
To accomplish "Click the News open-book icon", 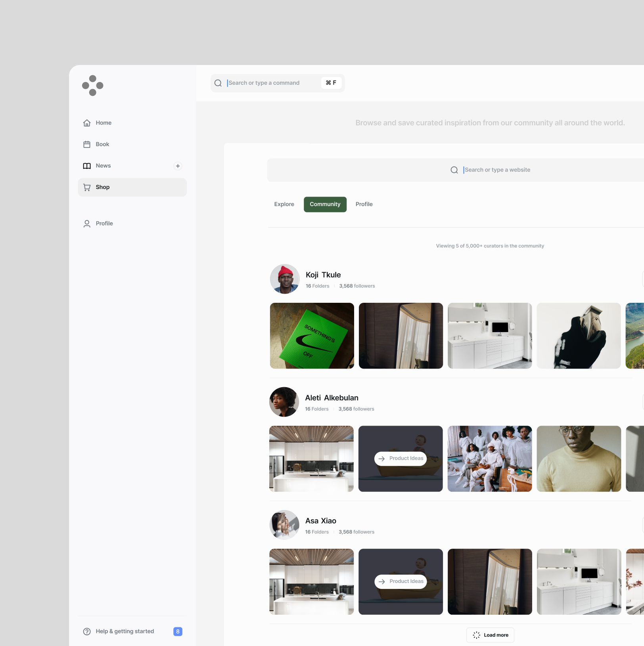I will [87, 166].
